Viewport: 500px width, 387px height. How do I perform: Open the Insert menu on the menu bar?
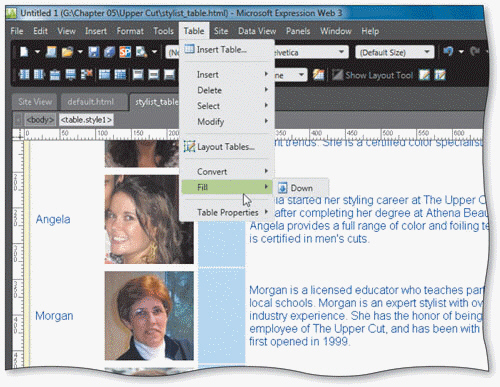[96, 31]
